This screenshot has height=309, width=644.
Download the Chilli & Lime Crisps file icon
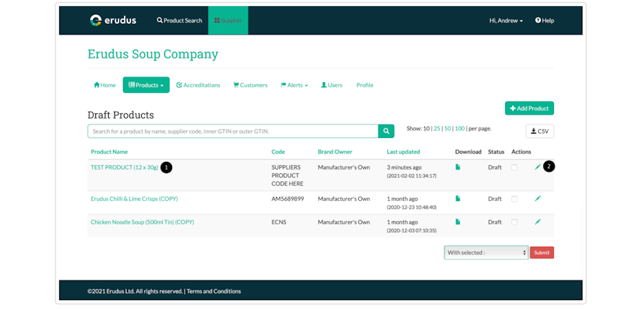(458, 198)
